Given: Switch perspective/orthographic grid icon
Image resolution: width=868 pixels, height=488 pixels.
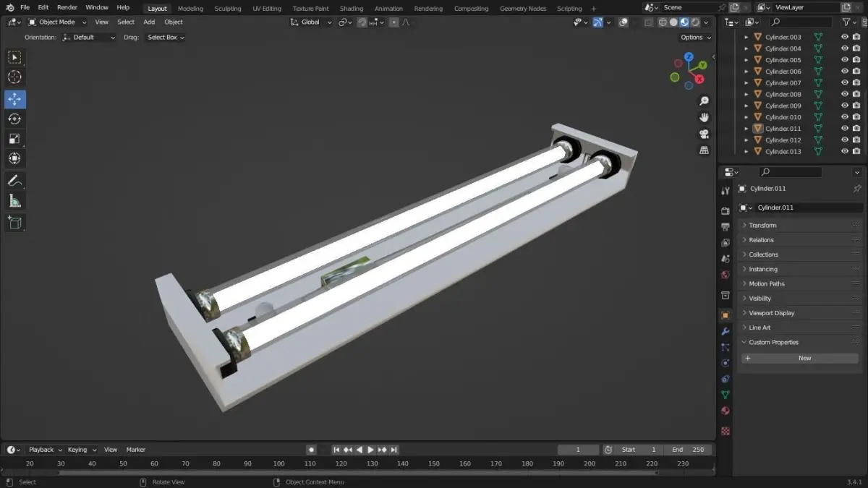Looking at the screenshot, I should click(x=704, y=150).
